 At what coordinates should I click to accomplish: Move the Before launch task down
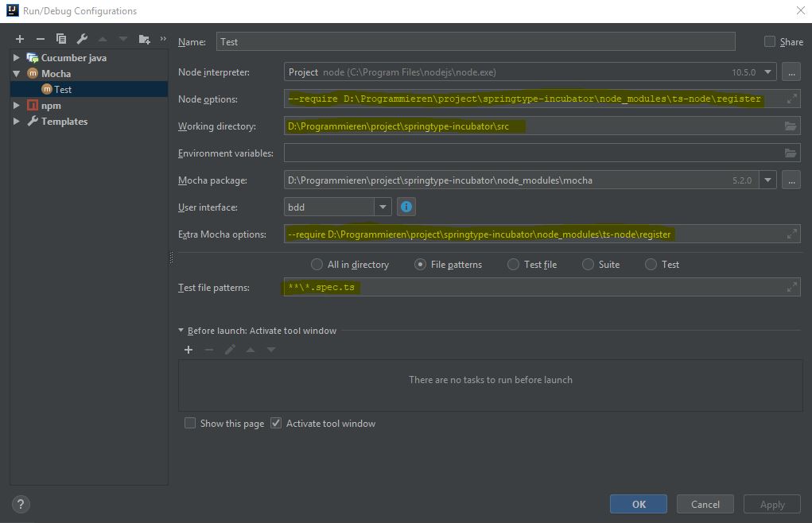coord(271,351)
